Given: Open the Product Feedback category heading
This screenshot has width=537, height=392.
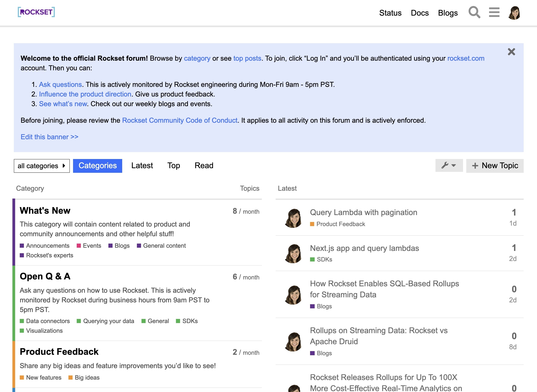Looking at the screenshot, I should point(59,352).
